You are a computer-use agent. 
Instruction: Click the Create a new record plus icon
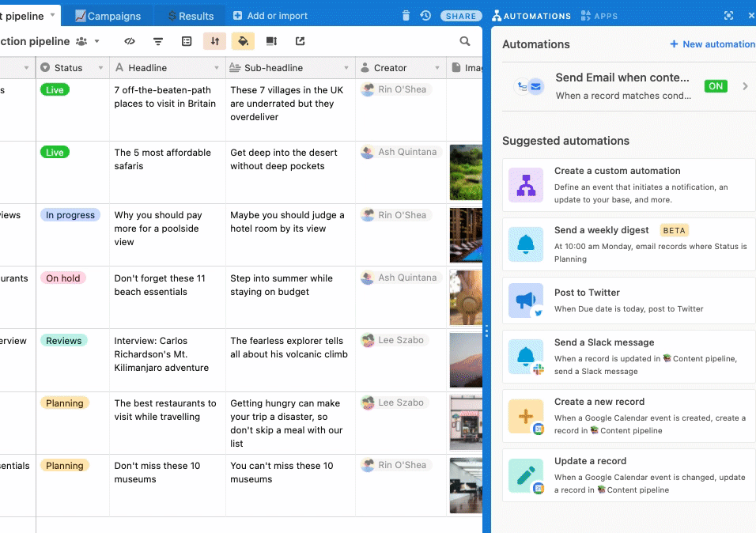click(x=526, y=416)
